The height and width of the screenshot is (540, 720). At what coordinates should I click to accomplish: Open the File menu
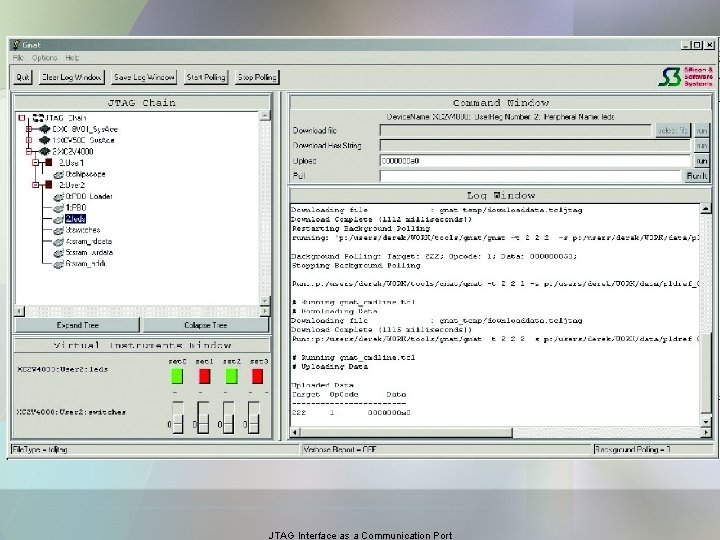(x=18, y=58)
